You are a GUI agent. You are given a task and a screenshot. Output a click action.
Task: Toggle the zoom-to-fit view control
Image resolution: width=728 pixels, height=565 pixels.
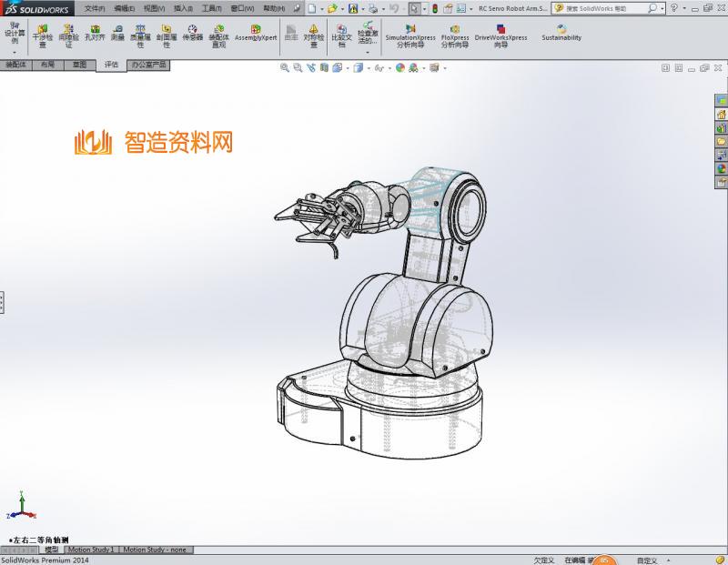(286, 66)
